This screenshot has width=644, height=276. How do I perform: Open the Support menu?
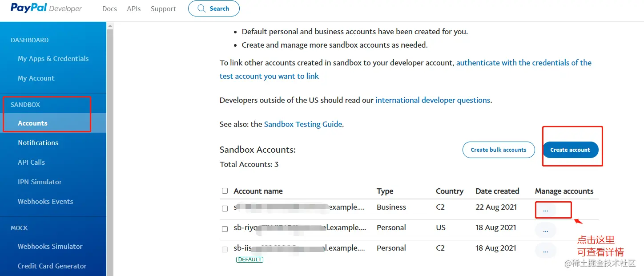[163, 8]
